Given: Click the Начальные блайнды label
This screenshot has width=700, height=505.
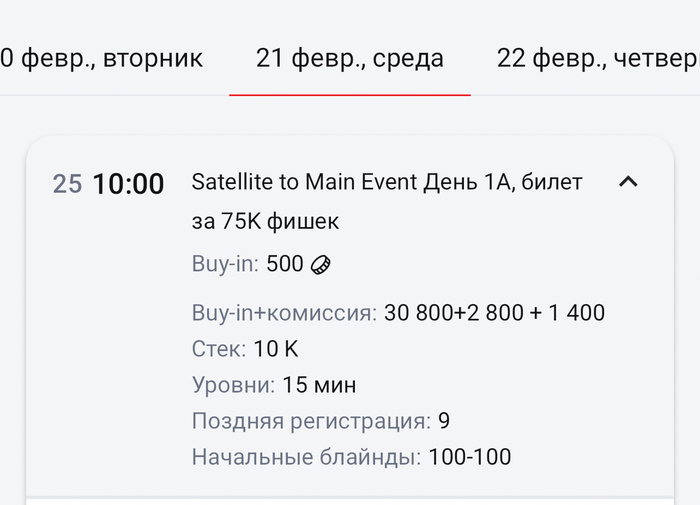Looking at the screenshot, I should point(306,457).
